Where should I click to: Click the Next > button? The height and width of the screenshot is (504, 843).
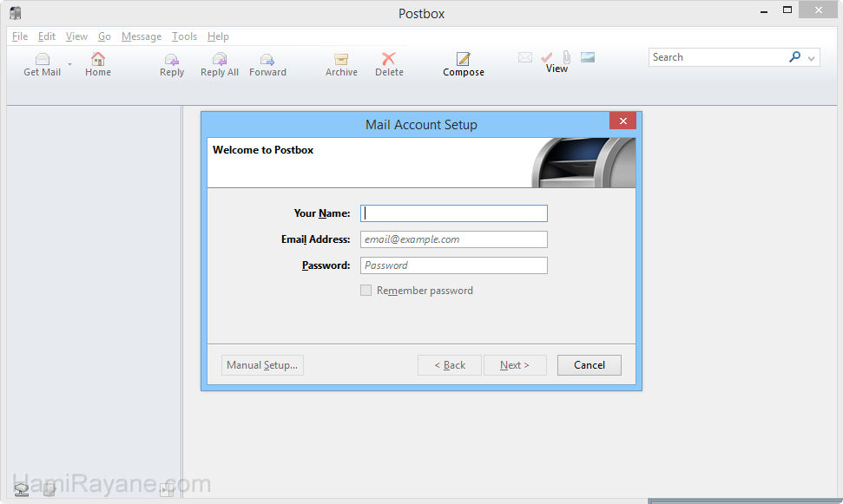[x=515, y=365]
